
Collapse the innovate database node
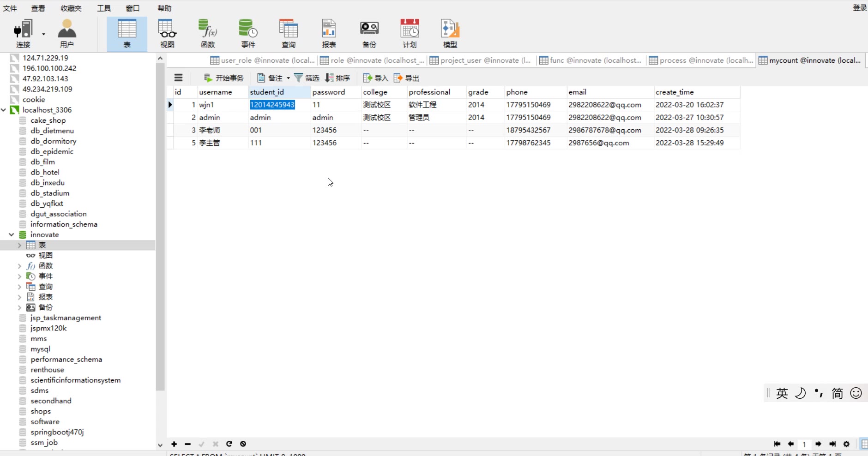pos(12,234)
